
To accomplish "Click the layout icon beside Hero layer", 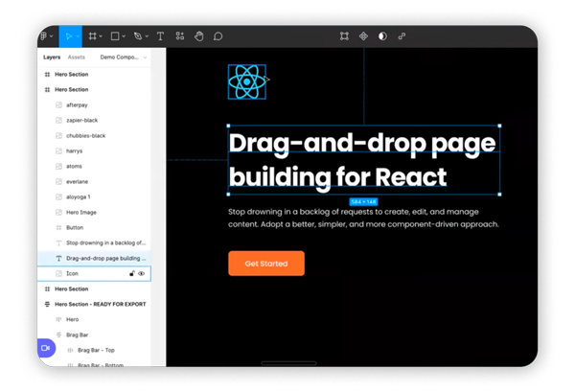I will [x=58, y=319].
